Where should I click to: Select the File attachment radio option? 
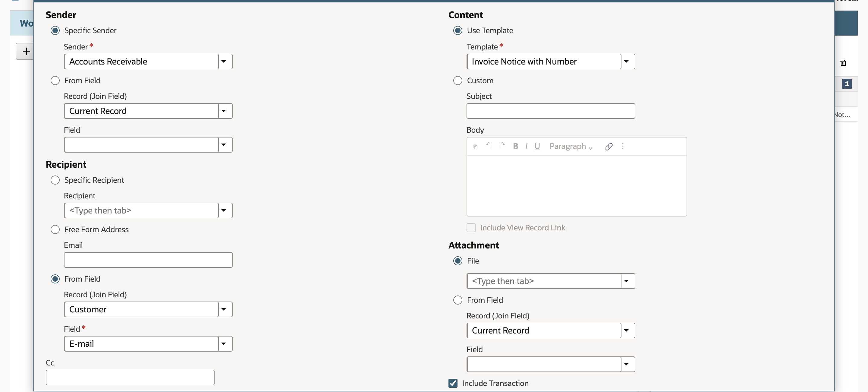click(x=458, y=261)
